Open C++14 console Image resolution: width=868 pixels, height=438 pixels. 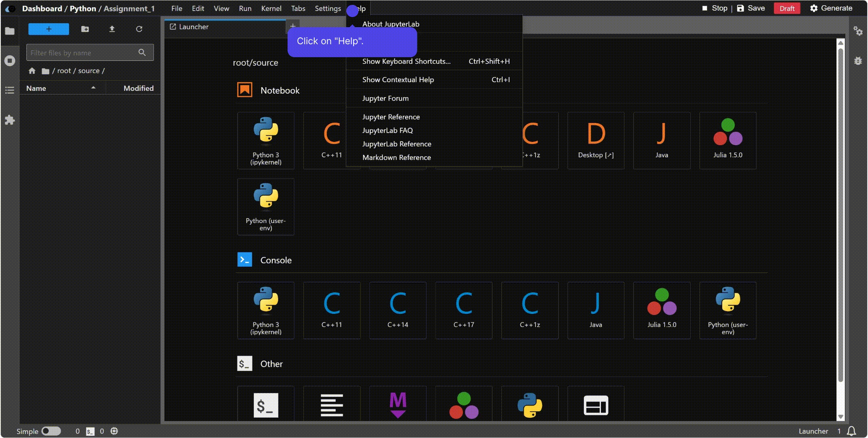coord(398,310)
